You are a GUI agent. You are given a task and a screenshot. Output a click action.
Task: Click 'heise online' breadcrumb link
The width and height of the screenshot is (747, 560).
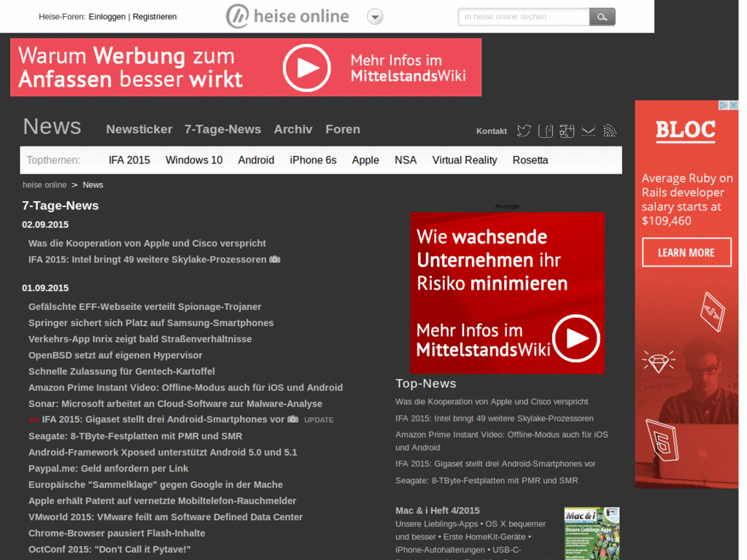44,184
